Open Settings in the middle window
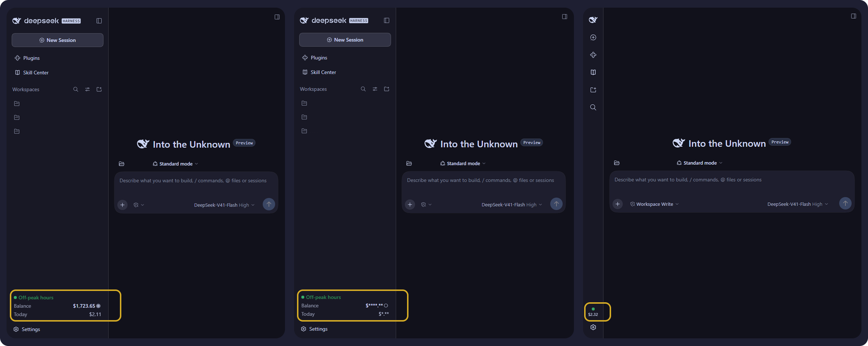Viewport: 868px width, 346px height. tap(314, 329)
